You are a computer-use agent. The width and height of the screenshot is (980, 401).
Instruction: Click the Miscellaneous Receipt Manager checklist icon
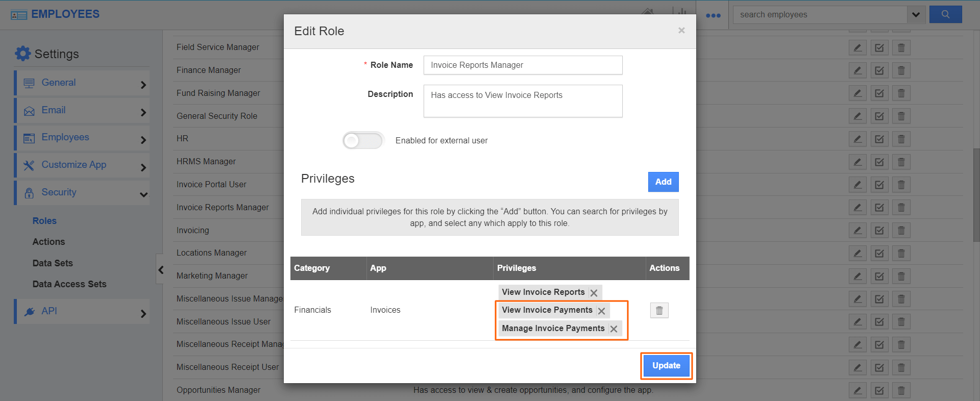(x=879, y=345)
